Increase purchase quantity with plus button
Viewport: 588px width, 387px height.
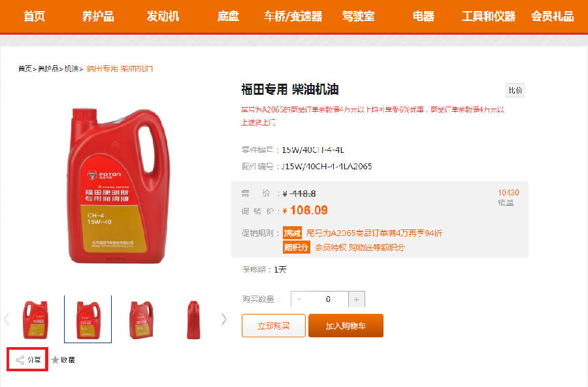[357, 299]
